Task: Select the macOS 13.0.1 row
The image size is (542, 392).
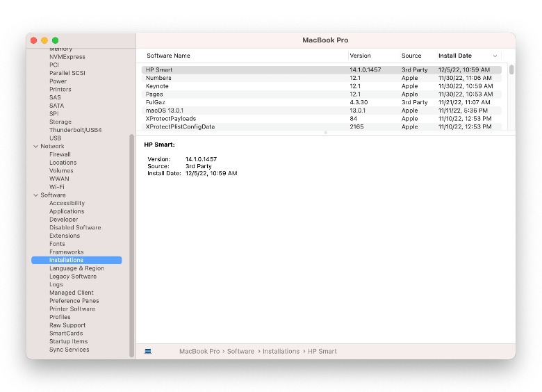Action: pos(322,111)
